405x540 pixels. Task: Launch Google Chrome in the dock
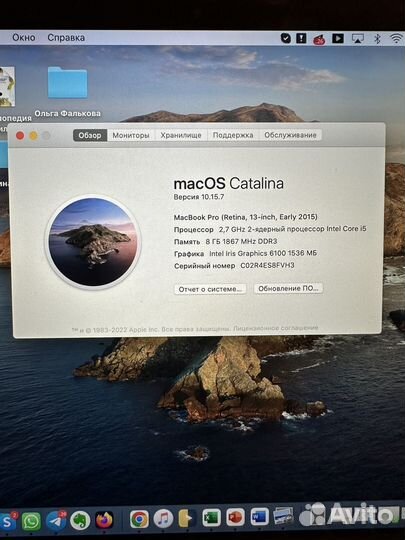[139, 519]
